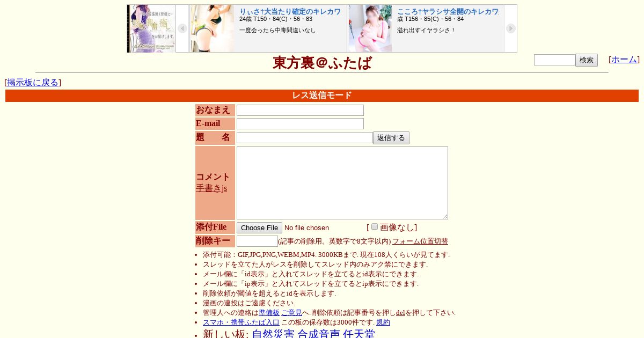Viewport: 644px width, 338px height.
Task: Focus the search text field
Action: (554, 60)
